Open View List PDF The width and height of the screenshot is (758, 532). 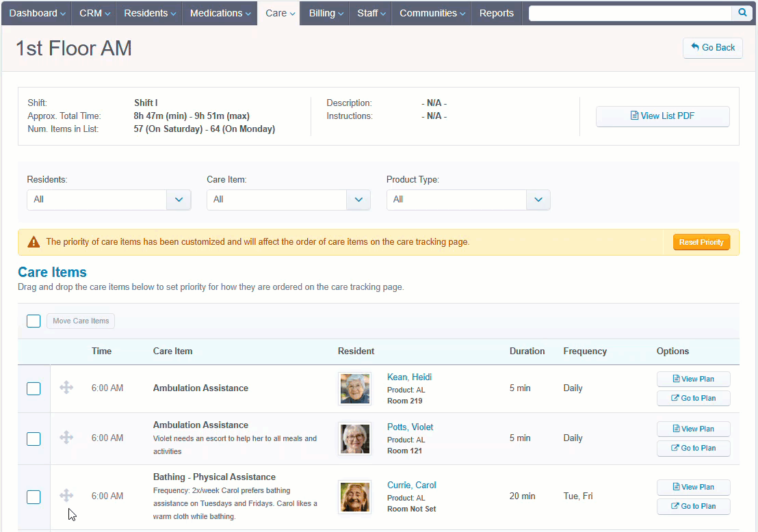tap(662, 116)
